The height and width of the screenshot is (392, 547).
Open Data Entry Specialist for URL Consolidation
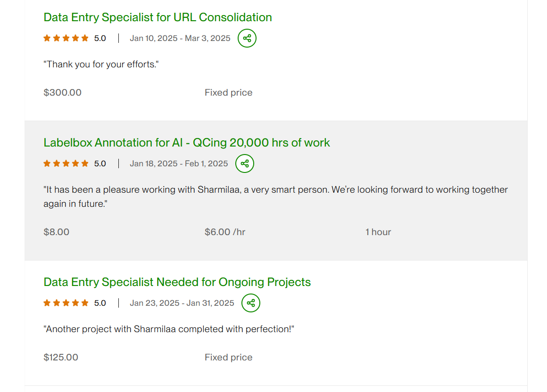157,17
